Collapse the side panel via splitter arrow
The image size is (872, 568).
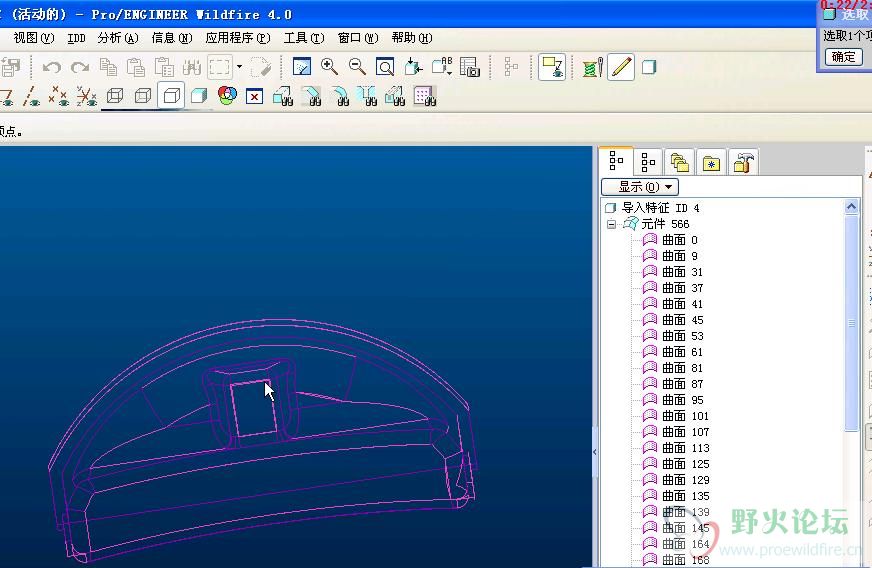pos(594,452)
